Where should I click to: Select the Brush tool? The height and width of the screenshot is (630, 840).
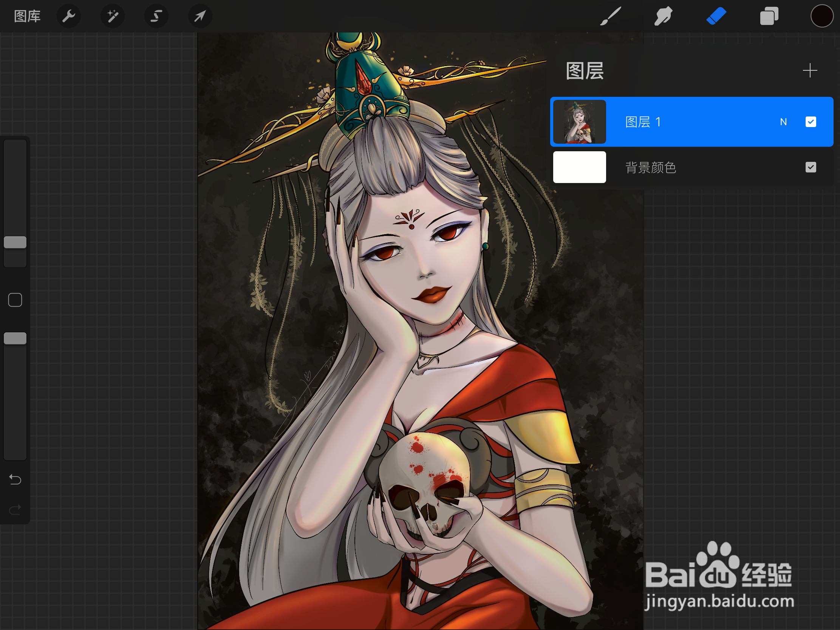click(610, 16)
